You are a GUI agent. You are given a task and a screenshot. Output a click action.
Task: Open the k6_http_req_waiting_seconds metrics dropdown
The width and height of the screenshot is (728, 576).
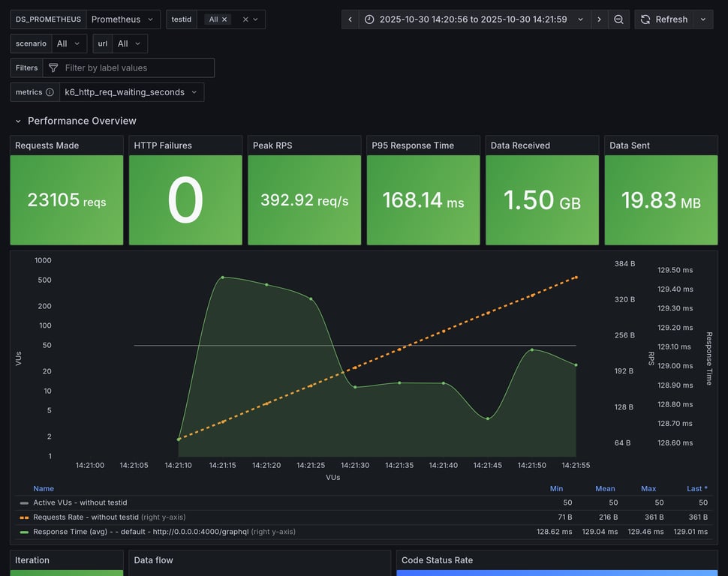point(131,92)
